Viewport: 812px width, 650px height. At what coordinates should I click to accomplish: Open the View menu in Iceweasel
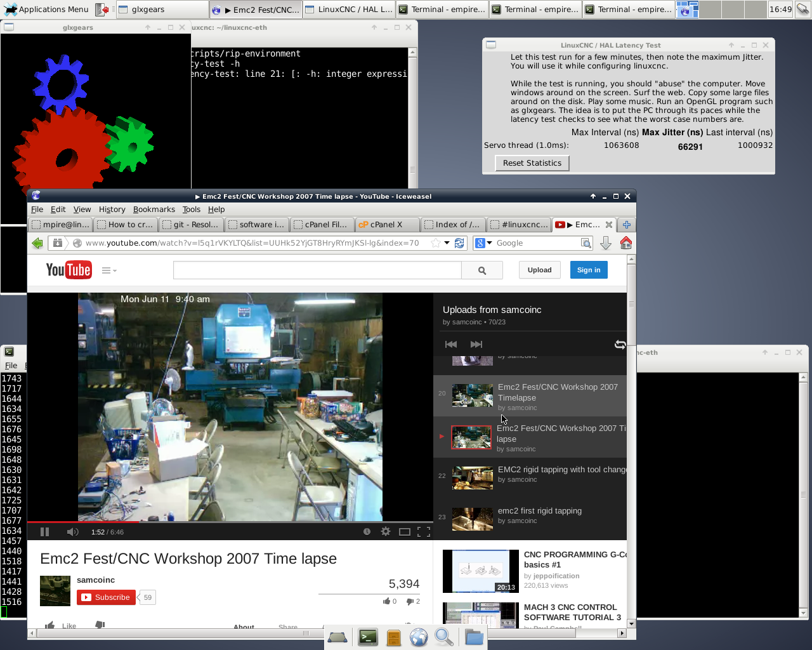[82, 209]
